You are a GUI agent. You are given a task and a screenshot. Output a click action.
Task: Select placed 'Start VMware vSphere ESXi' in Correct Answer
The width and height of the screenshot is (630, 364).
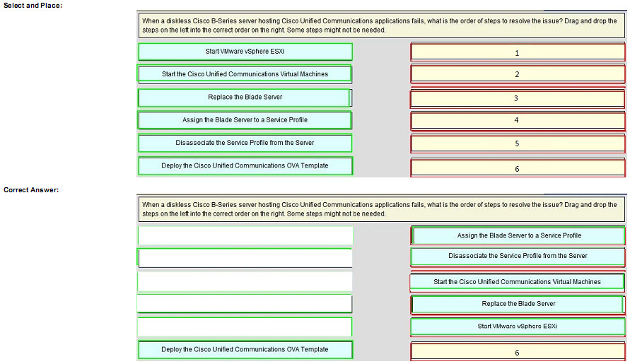[x=518, y=327]
